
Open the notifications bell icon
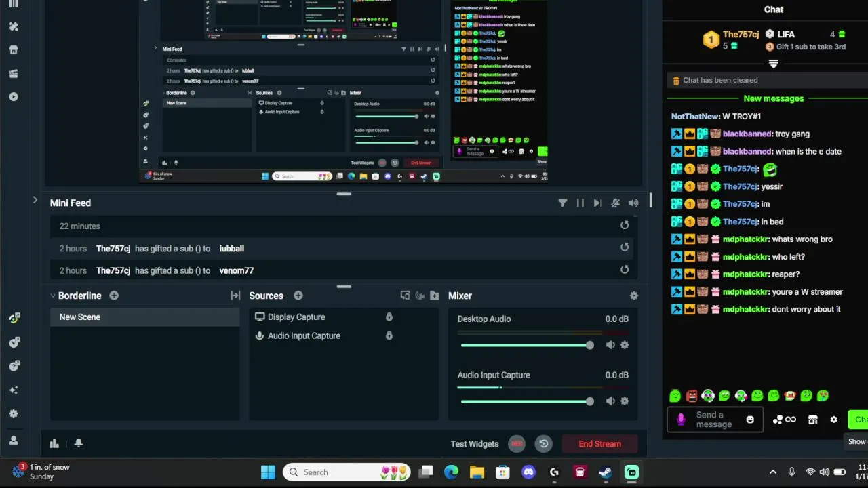79,443
